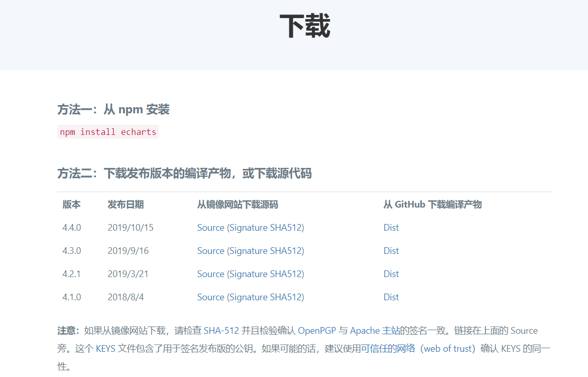Open the SHA512 link for version 4.3.0
588x377 pixels.
(286, 251)
